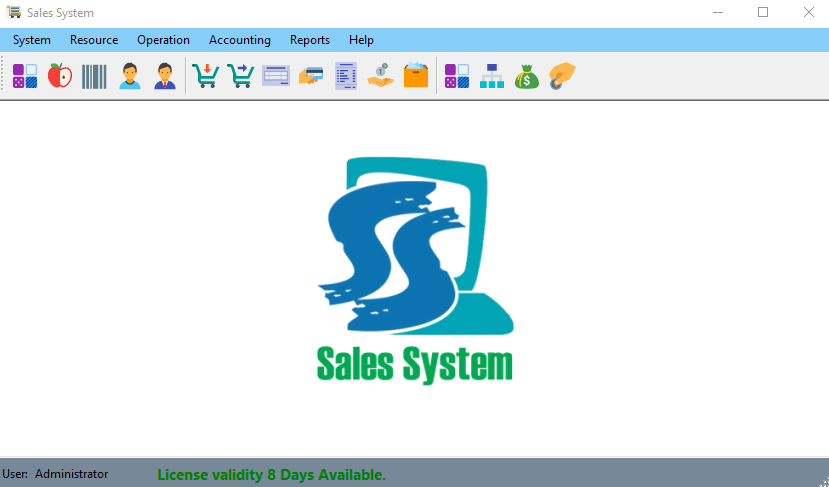Click the person in blue shirt icon

click(x=130, y=76)
